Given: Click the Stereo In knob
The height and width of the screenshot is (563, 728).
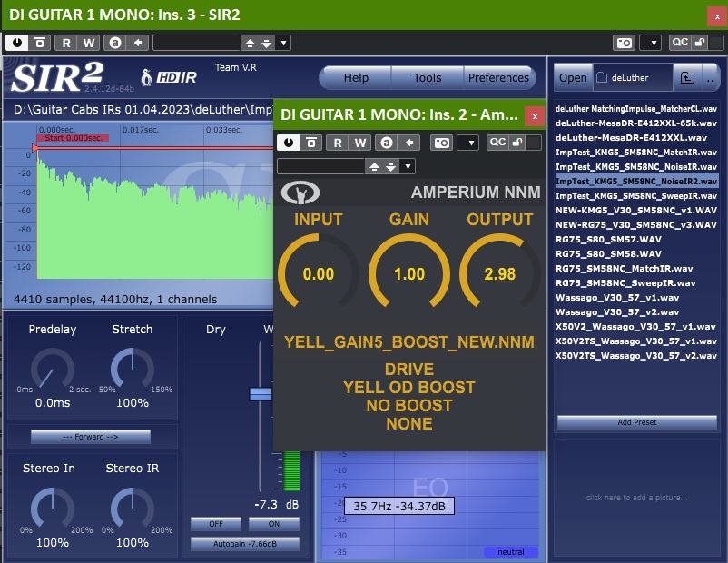Looking at the screenshot, I should [52, 509].
